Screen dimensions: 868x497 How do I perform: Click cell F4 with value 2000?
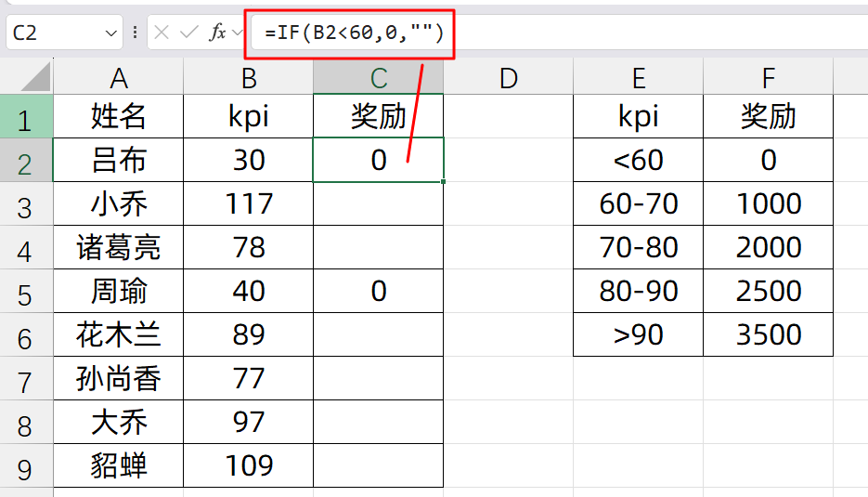(769, 248)
